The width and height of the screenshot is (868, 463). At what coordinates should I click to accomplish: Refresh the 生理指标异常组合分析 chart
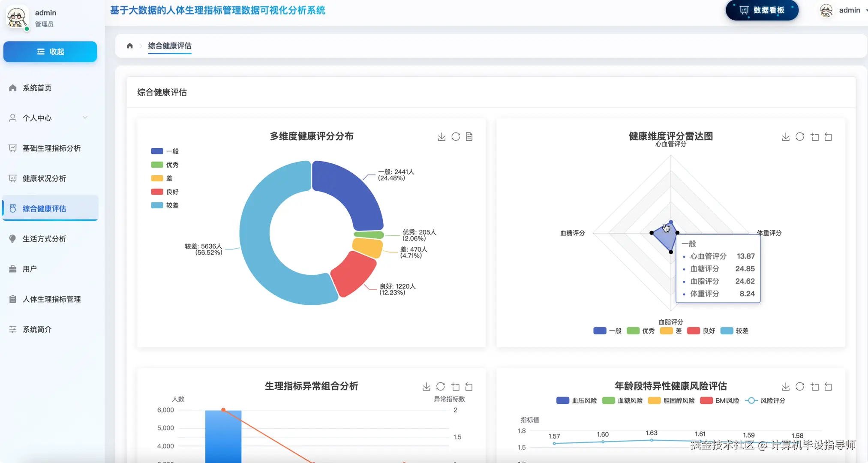441,387
